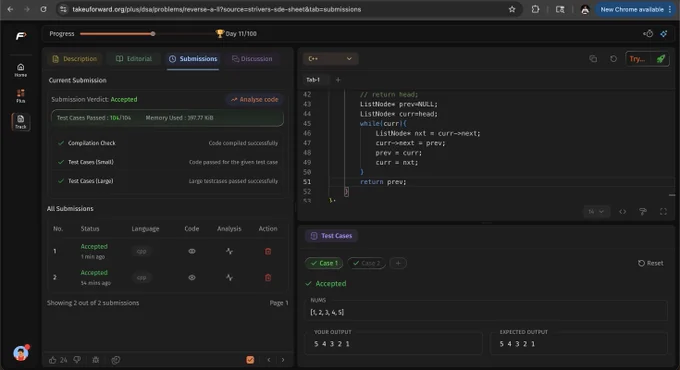Toggle the orange completed checkbox
This screenshot has height=370, width=680.
[250, 360]
